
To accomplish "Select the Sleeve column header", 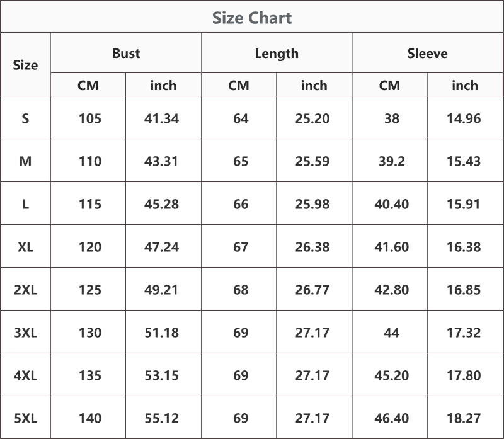I will 428,53.
